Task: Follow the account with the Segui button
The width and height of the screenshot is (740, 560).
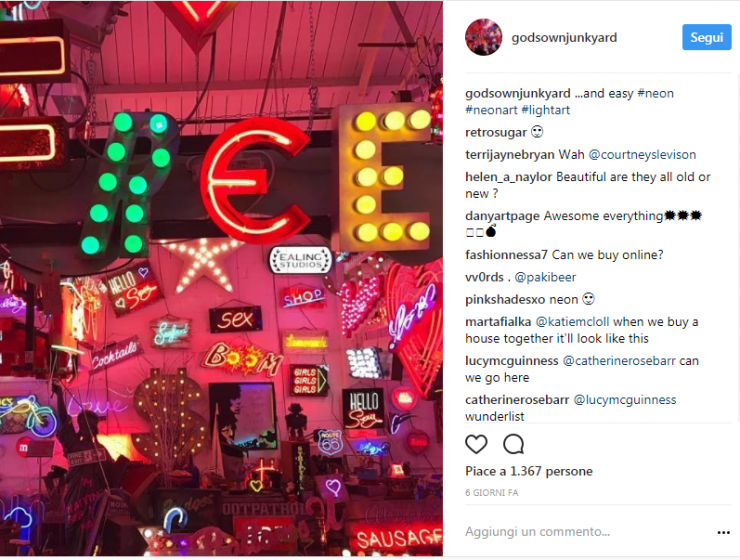Action: [x=706, y=37]
